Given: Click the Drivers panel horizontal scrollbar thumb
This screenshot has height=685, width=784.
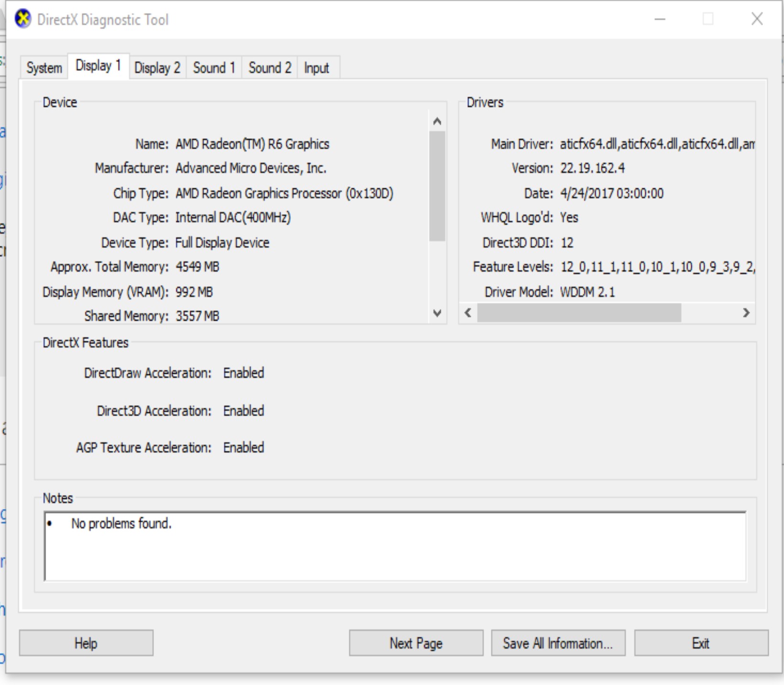Looking at the screenshot, I should (x=579, y=313).
